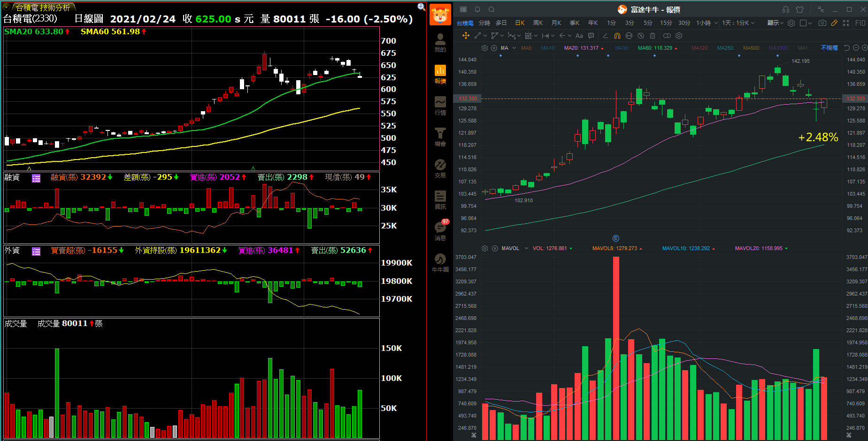Expand the line tool dropdown arrow
This screenshot has width=868, height=441.
[x=485, y=36]
